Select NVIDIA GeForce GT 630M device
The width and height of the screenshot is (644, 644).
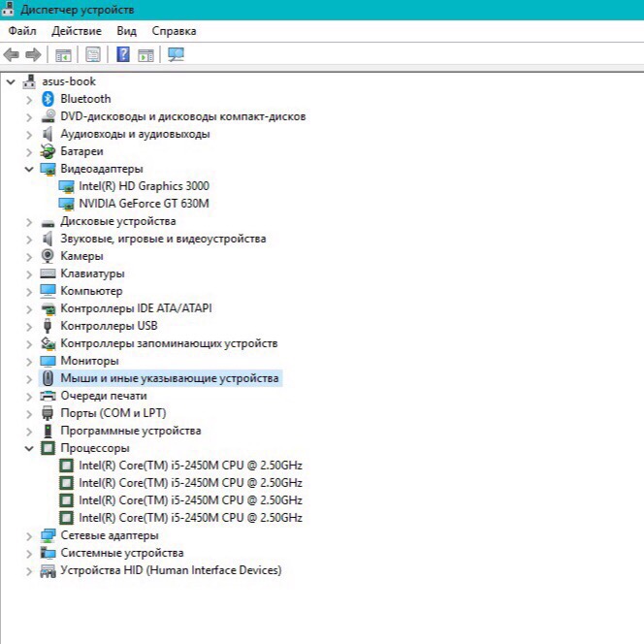pos(144,204)
